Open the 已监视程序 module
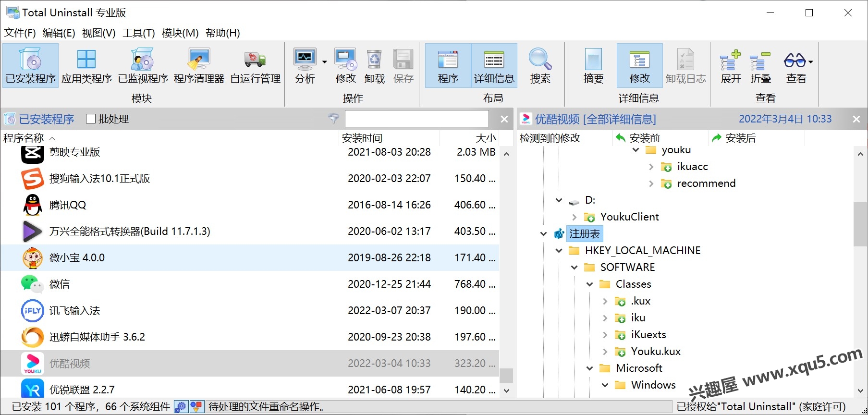The width and height of the screenshot is (868, 415). point(143,66)
